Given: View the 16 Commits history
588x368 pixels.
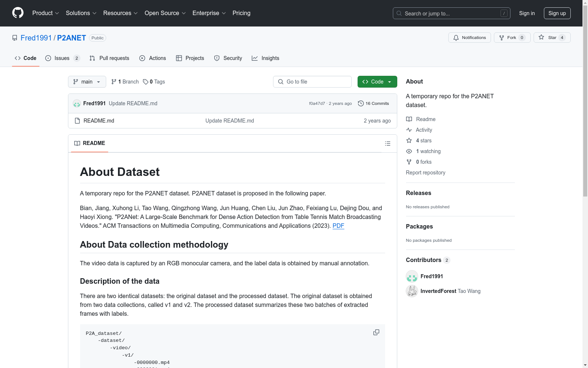Looking at the screenshot, I should pos(373,103).
